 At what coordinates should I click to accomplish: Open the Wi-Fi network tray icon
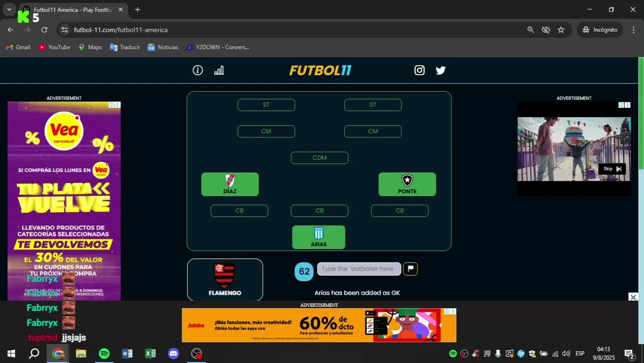click(x=555, y=354)
